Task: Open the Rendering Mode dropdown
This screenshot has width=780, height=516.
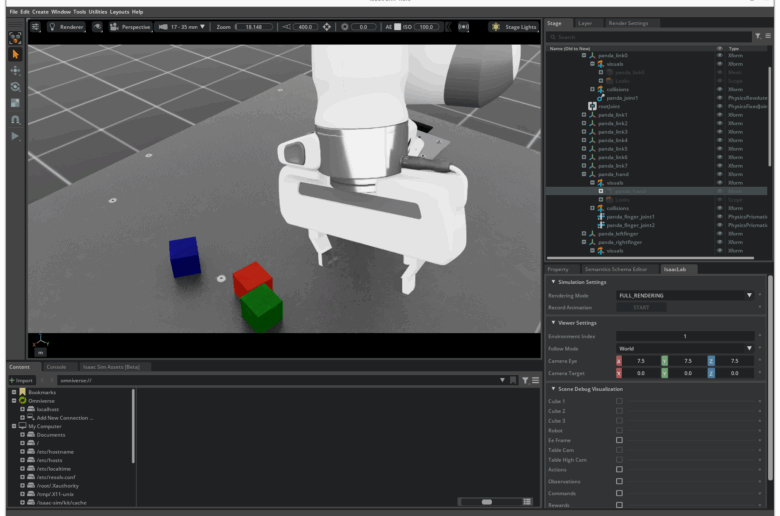Action: click(x=685, y=295)
